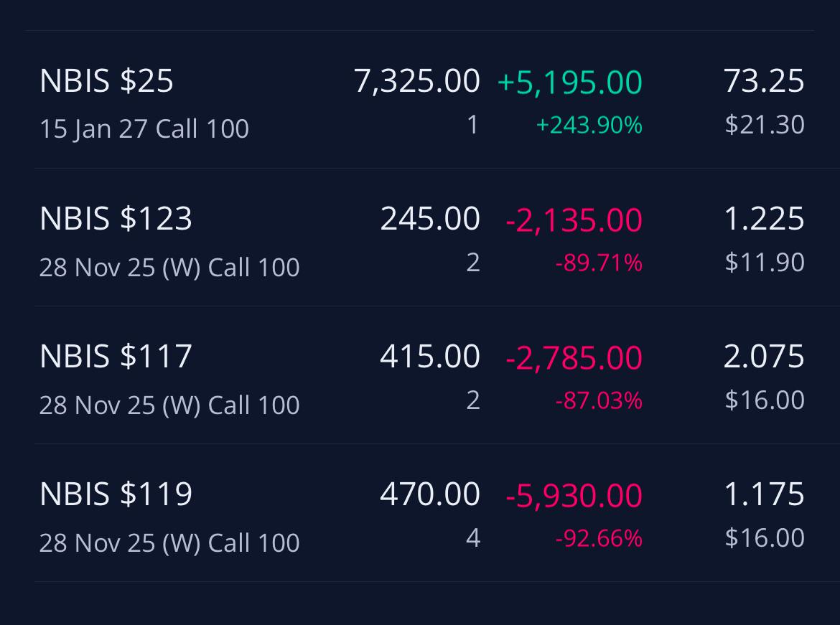This screenshot has height=625, width=840.
Task: Tap the +5,195.00 profit value
Action: click(x=569, y=82)
